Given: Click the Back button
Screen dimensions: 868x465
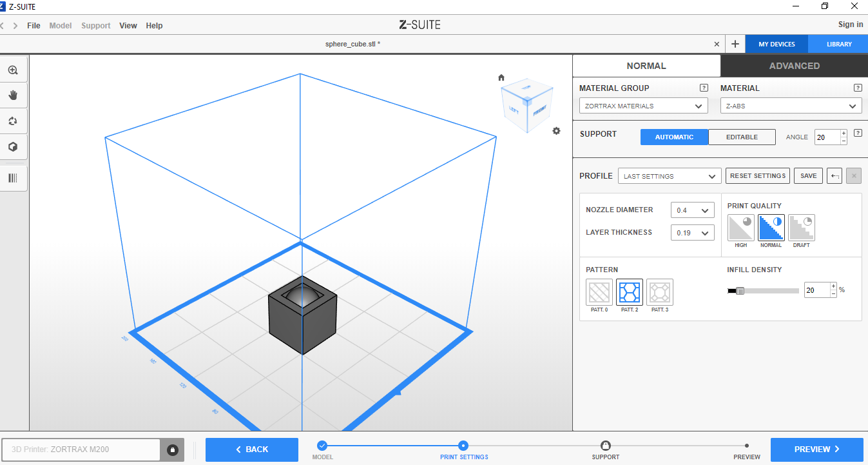Looking at the screenshot, I should tap(252, 450).
